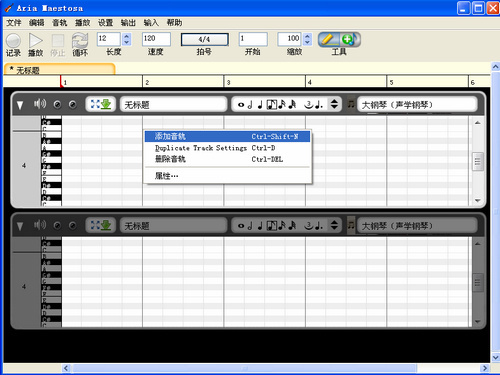The image size is (500, 375).
Task: Collapse the second track triangle
Action: [20, 226]
